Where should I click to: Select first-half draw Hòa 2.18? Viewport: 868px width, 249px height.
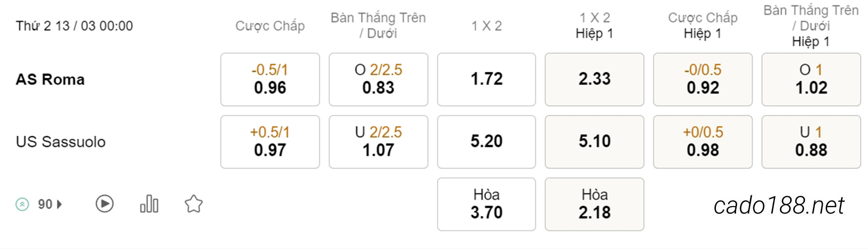tap(594, 204)
